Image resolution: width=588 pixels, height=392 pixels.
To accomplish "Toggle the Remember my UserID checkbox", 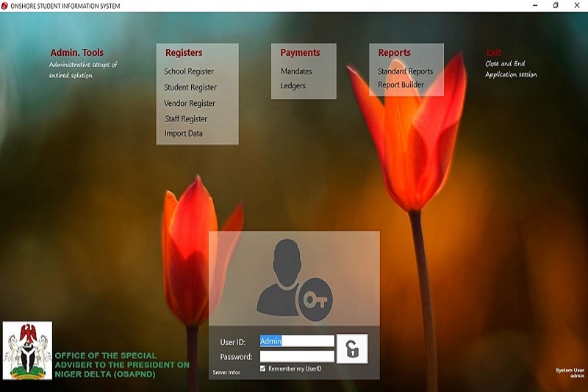I will (264, 368).
